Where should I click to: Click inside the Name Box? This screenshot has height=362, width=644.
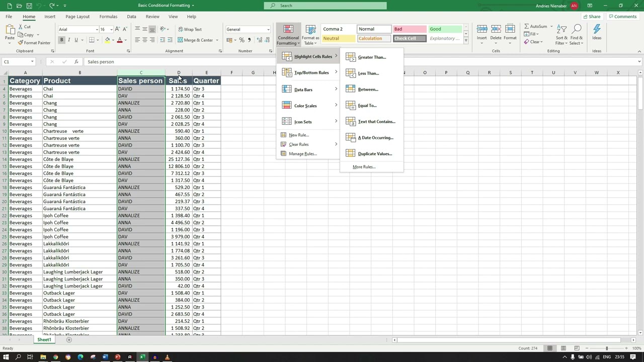click(x=15, y=61)
